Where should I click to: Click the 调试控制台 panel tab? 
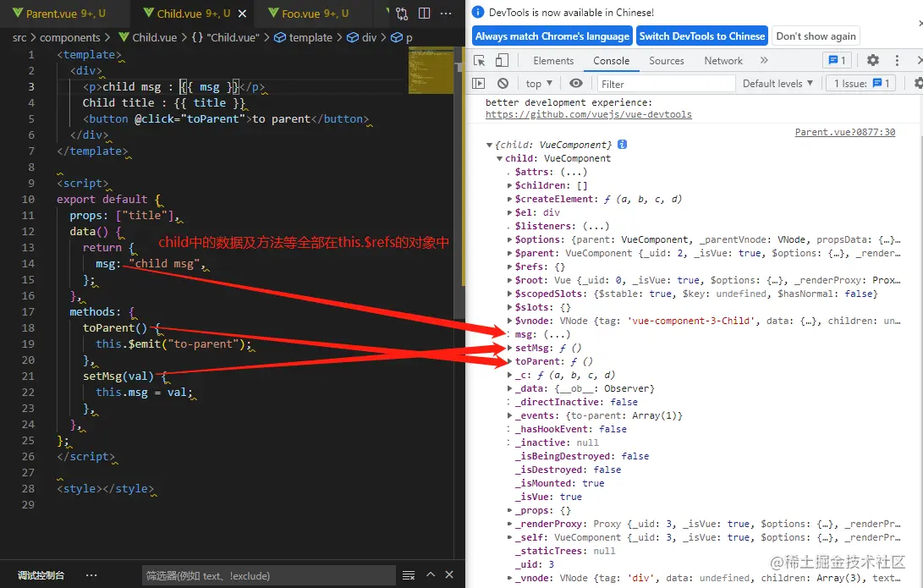pyautogui.click(x=41, y=575)
